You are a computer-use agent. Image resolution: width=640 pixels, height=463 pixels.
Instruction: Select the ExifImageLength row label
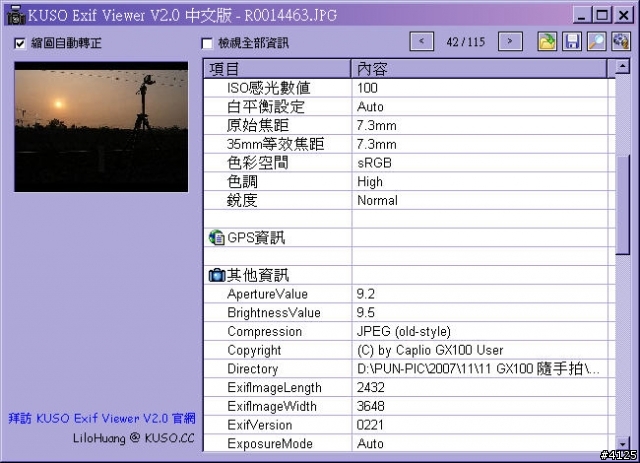(x=274, y=388)
